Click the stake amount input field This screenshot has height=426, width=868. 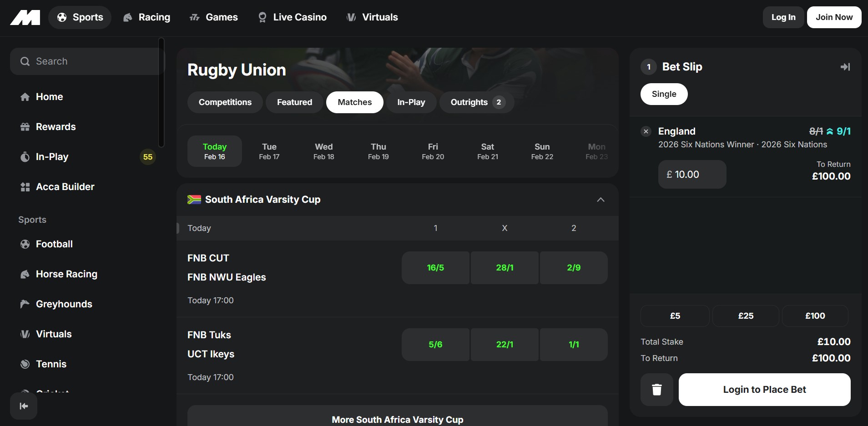tap(692, 175)
